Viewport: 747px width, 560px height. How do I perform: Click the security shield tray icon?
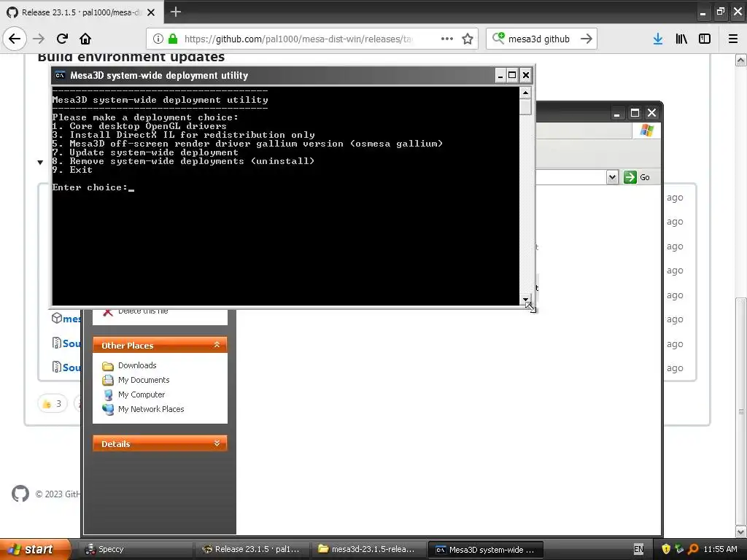pos(666,550)
